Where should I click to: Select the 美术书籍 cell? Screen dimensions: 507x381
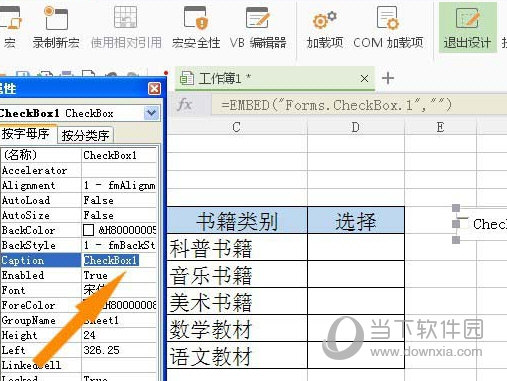pyautogui.click(x=237, y=301)
